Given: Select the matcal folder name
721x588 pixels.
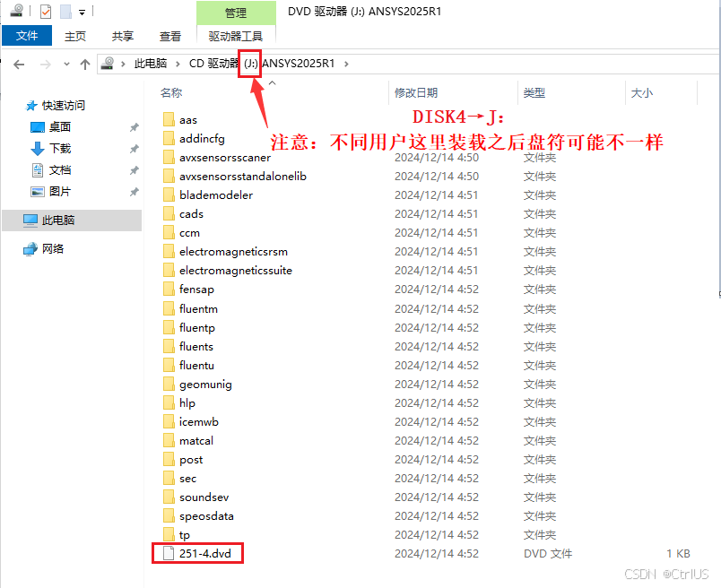Looking at the screenshot, I should (196, 440).
